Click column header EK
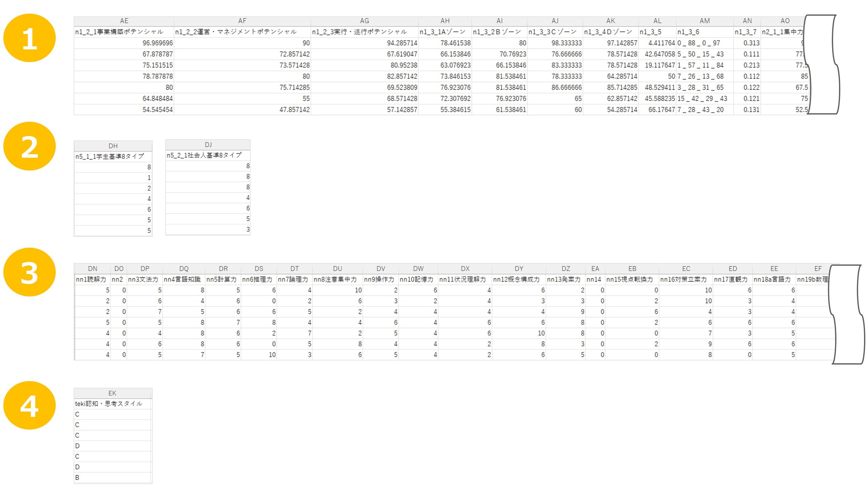The width and height of the screenshot is (868, 488). (x=112, y=393)
